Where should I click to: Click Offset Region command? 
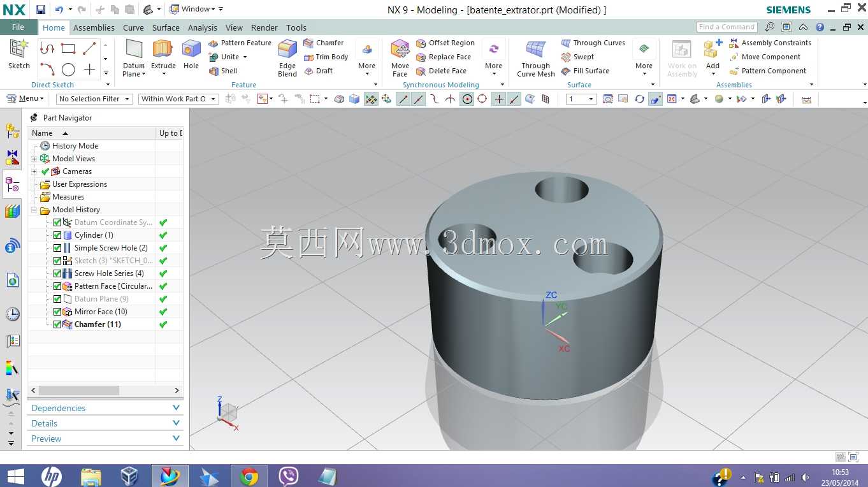click(x=445, y=43)
